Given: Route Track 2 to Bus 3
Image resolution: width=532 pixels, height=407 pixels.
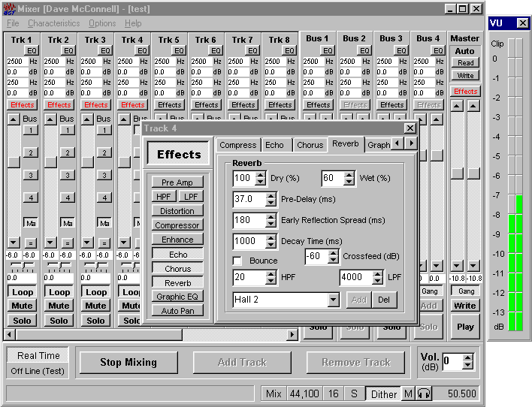Looking at the screenshot, I should pyautogui.click(x=67, y=175).
